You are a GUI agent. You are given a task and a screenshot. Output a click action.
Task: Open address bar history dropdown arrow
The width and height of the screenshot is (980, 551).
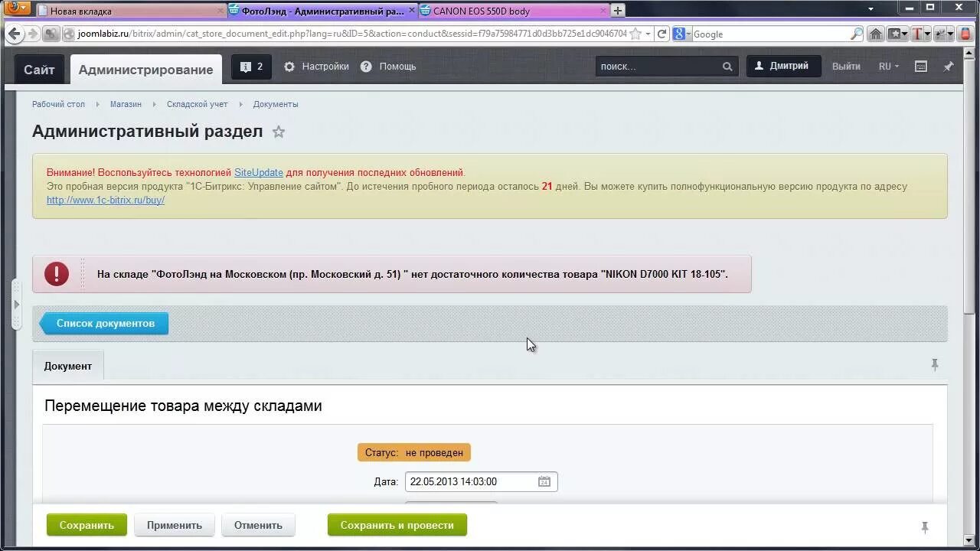point(648,34)
